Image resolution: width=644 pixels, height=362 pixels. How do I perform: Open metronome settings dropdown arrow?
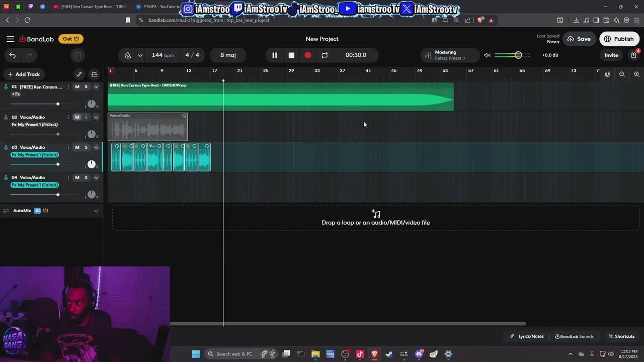point(140,55)
